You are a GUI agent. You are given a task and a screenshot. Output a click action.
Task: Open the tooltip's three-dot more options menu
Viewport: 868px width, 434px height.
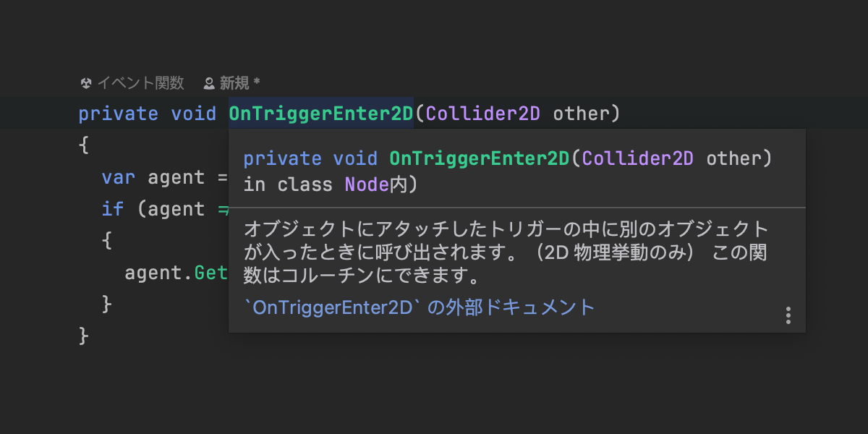click(788, 315)
